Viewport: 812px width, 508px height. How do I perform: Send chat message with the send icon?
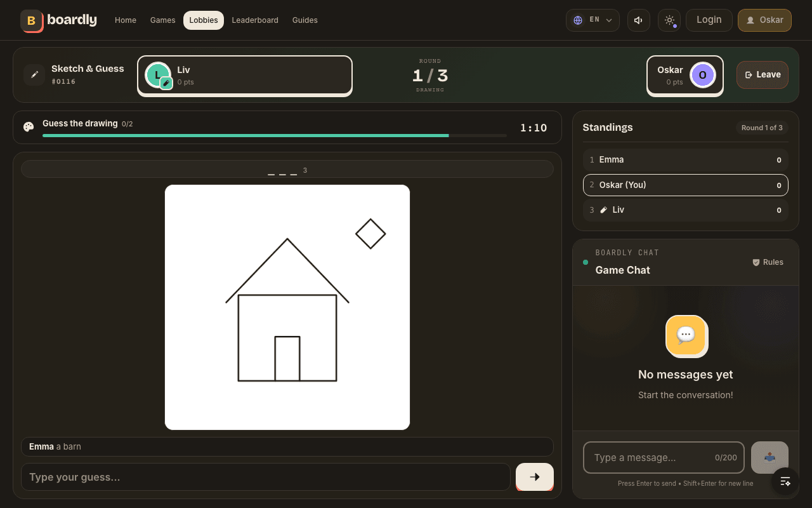769,457
